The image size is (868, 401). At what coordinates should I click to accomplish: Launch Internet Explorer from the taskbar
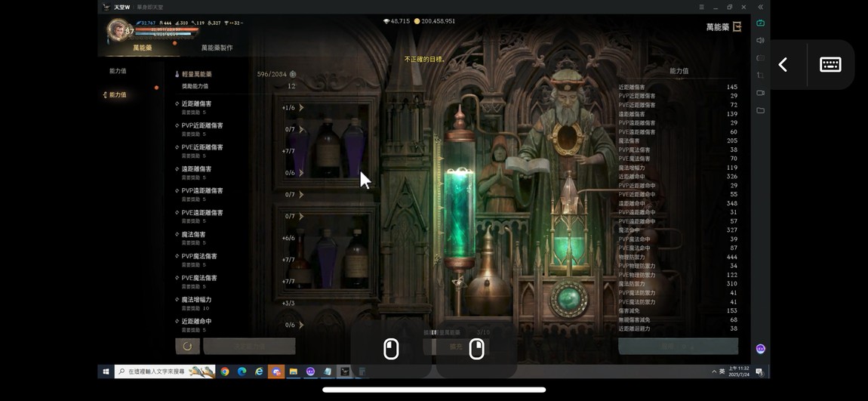coord(259,372)
